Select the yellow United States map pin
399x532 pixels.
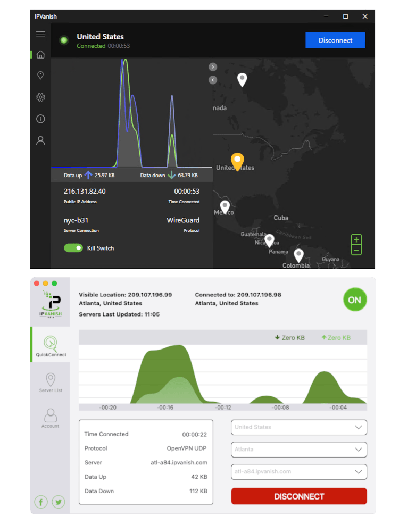pyautogui.click(x=237, y=162)
